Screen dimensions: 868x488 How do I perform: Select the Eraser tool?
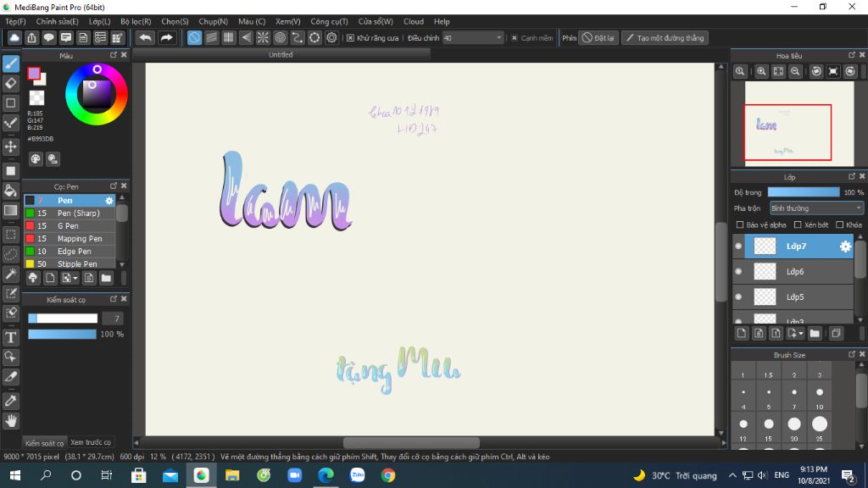pos(10,83)
